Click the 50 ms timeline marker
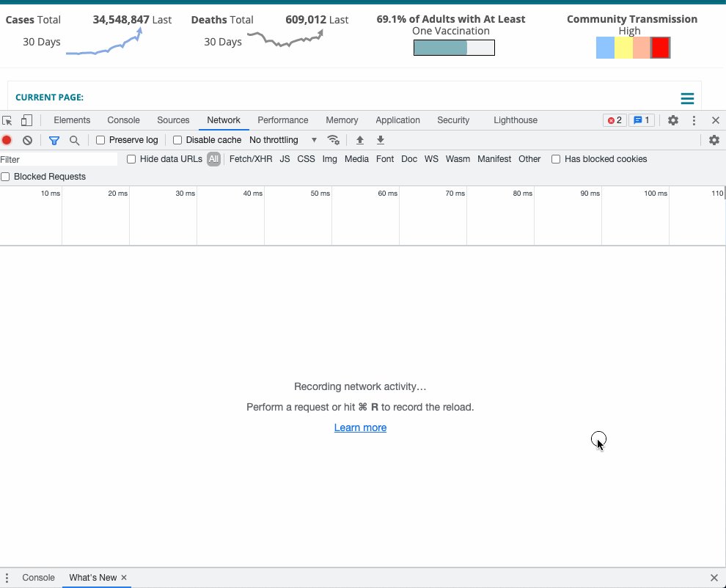The height and width of the screenshot is (588, 726). [x=320, y=194]
